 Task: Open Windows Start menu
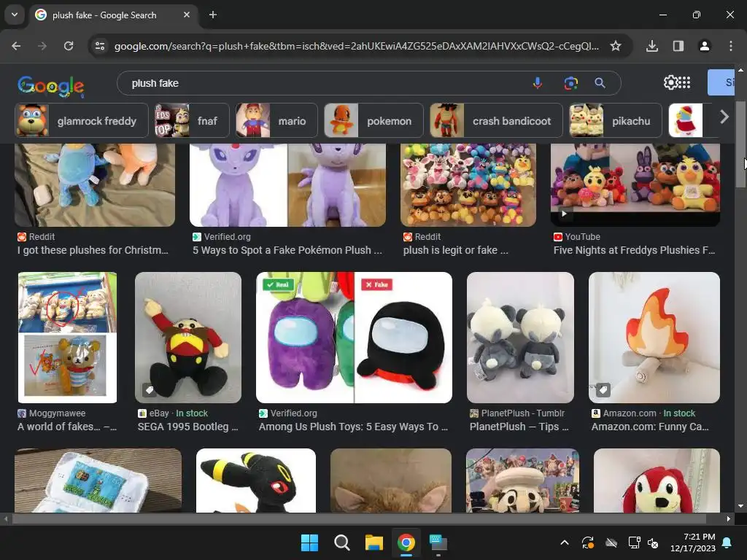[x=309, y=542]
